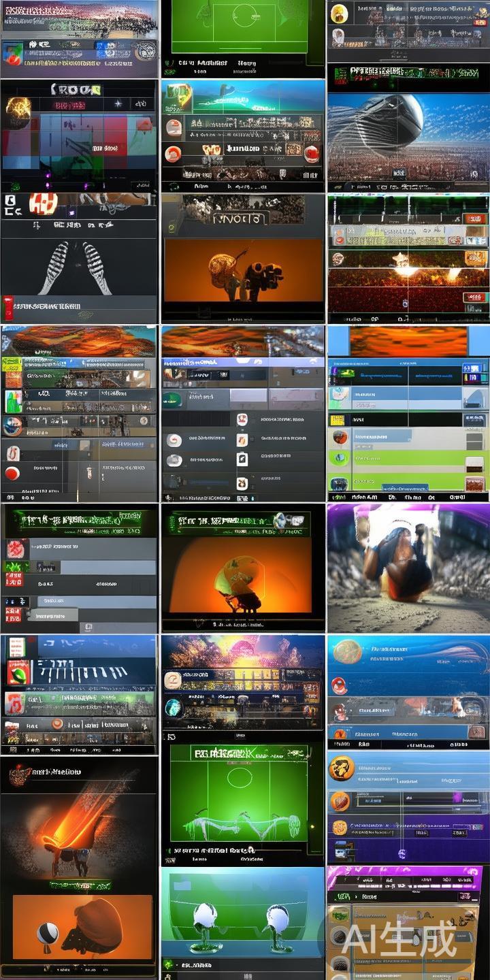Click the globe icon in the left list panel
This screenshot has height=980, width=490.
click(12, 426)
